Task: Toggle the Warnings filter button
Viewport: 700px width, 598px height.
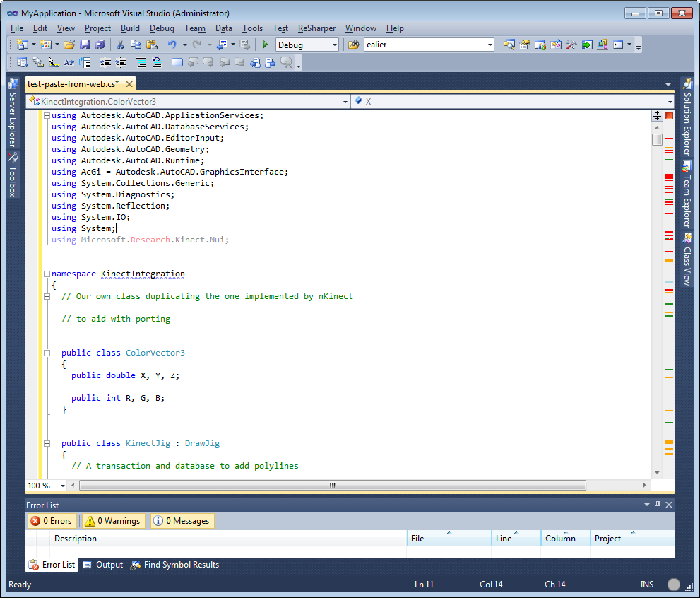Action: (113, 521)
